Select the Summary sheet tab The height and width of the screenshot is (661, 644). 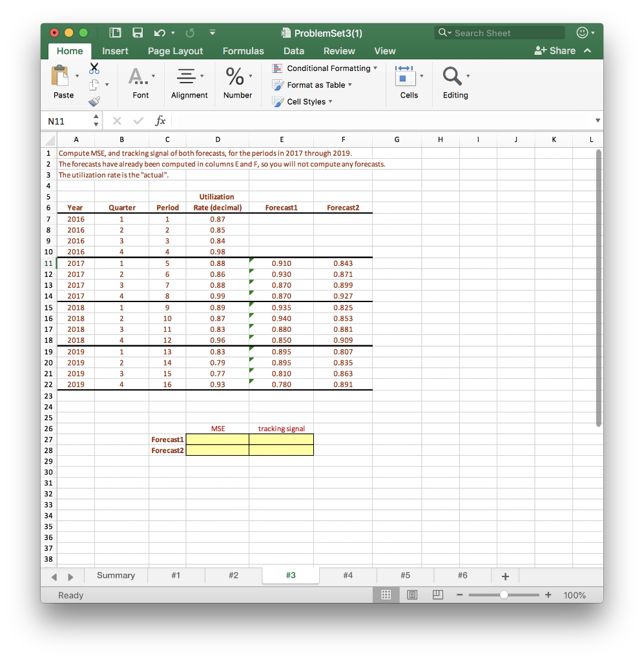(116, 575)
